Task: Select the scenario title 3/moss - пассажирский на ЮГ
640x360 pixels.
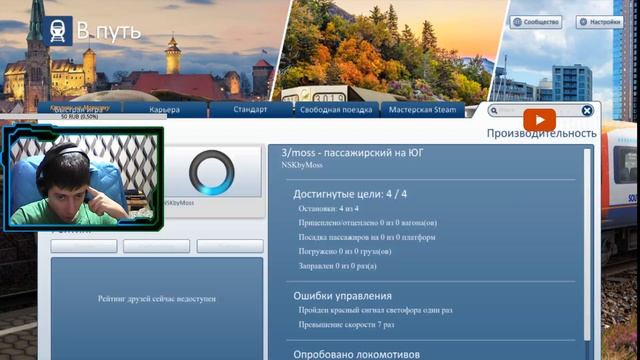Action: coord(352,153)
